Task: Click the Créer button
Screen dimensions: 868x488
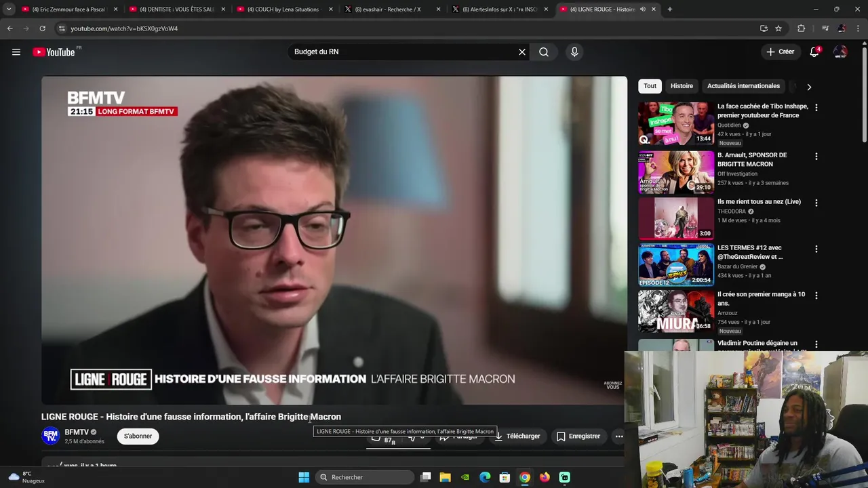Action: pos(780,52)
